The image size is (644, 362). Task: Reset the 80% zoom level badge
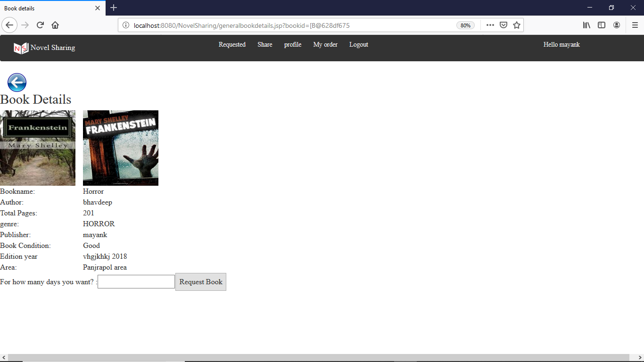pyautogui.click(x=465, y=25)
